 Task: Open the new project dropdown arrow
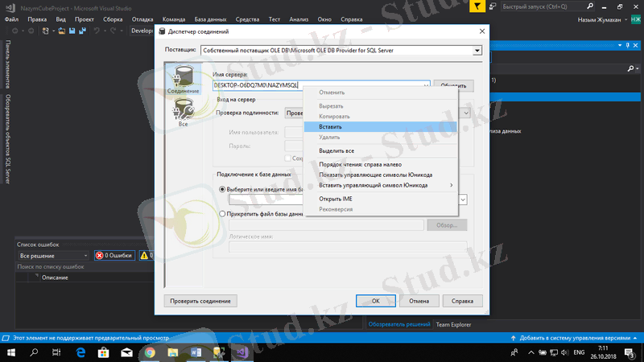pos(53,31)
